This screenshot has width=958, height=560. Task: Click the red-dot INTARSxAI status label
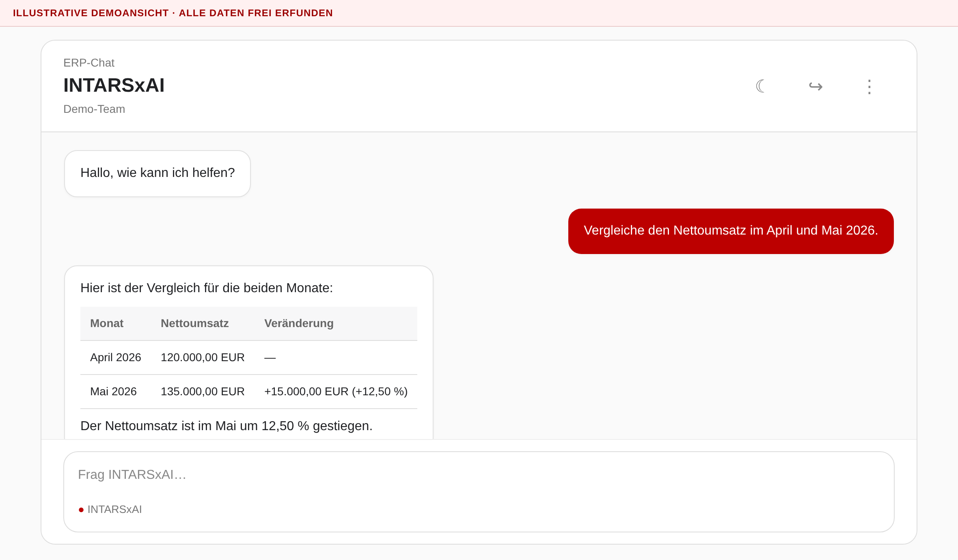click(x=110, y=509)
